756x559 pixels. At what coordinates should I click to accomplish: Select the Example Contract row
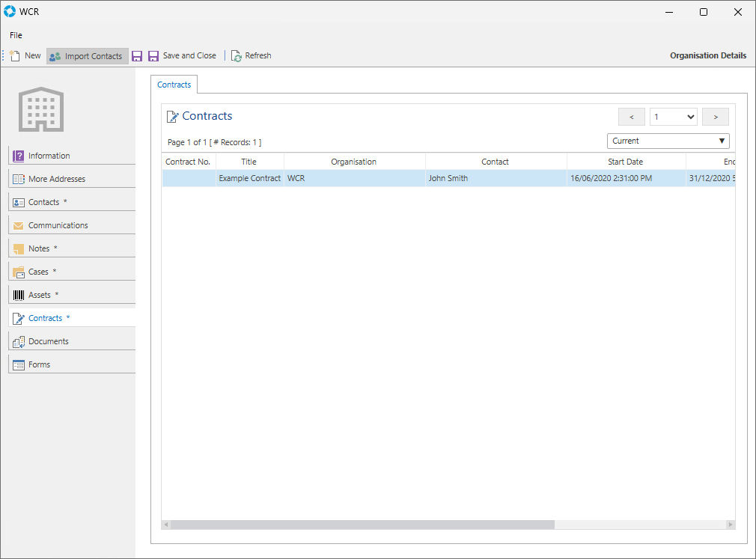pos(250,179)
